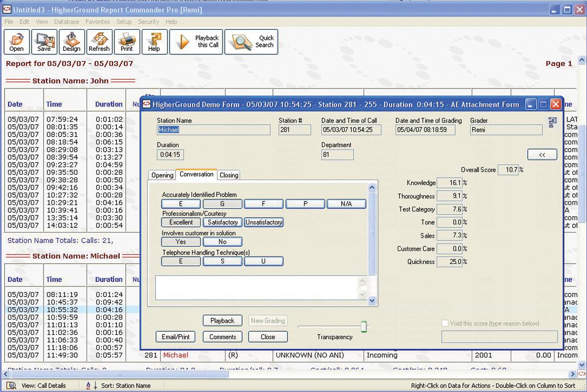This screenshot has width=587, height=392.
Task: Set Professionalism/Courtesy to Satisfactory
Action: 222,222
